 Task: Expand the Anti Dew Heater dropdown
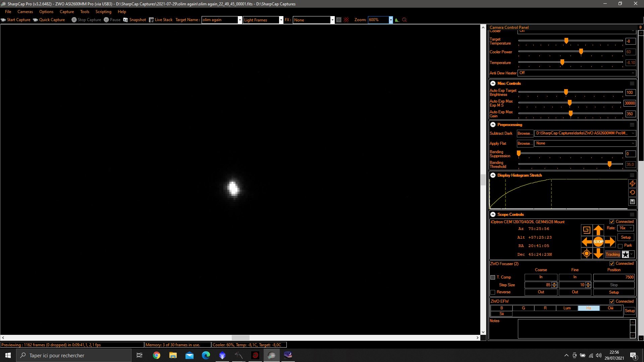coord(577,73)
